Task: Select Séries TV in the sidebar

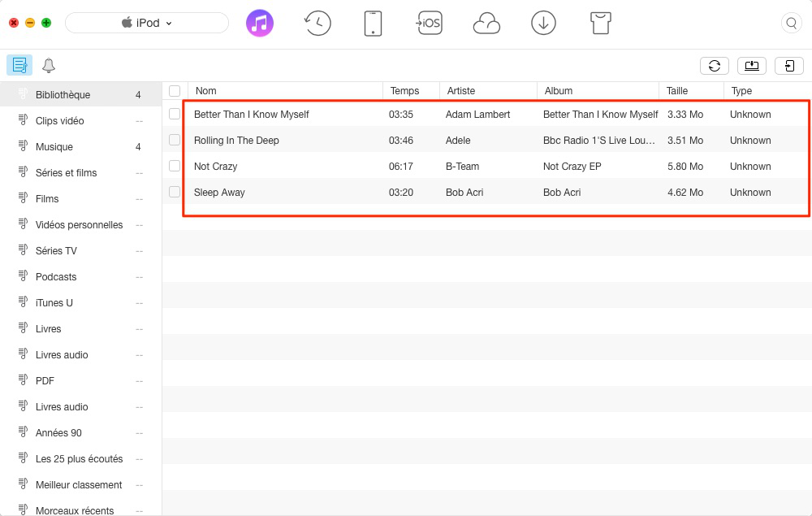Action: point(80,251)
